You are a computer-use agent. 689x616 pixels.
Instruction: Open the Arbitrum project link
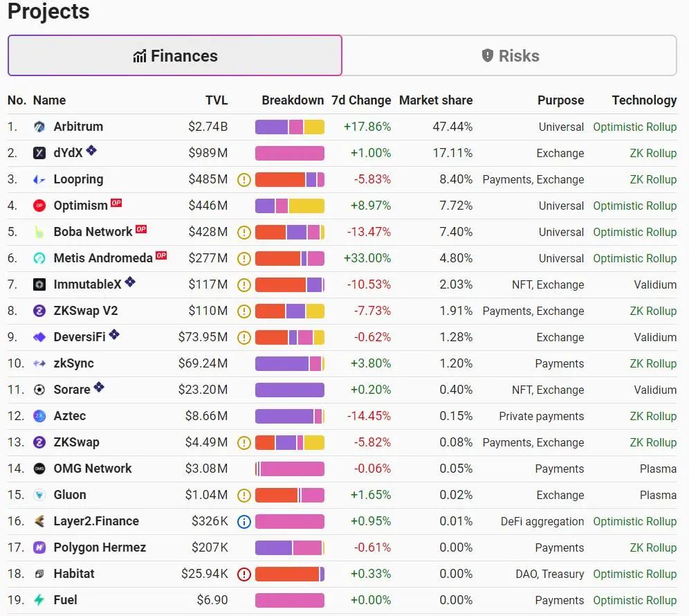click(78, 127)
